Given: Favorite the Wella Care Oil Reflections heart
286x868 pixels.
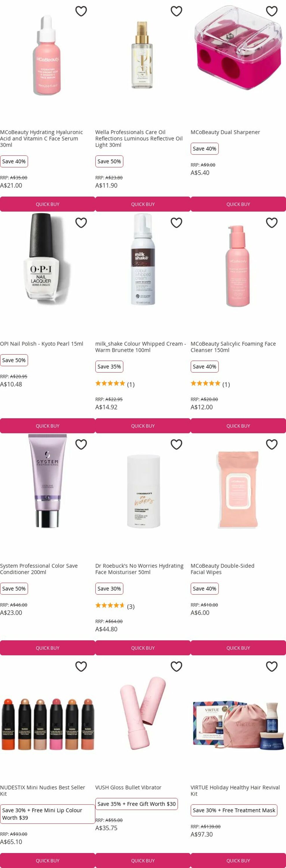Looking at the screenshot, I should (x=176, y=11).
